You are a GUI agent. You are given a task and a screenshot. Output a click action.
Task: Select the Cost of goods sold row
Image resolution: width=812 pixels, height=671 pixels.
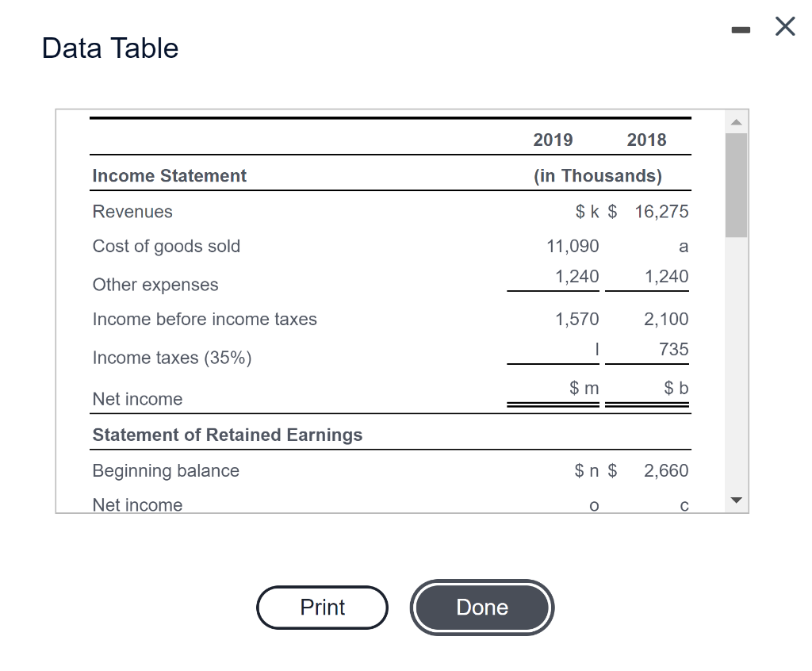[x=166, y=246]
